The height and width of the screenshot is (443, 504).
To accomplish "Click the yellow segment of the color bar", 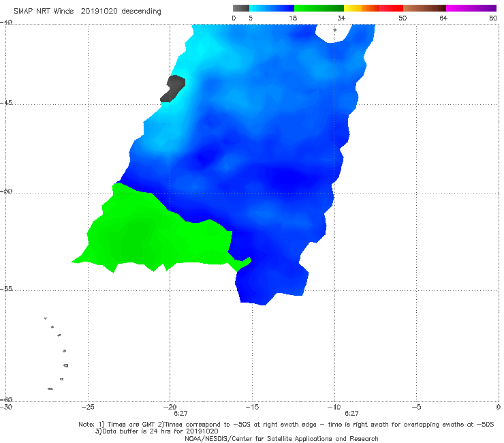I will (x=353, y=8).
